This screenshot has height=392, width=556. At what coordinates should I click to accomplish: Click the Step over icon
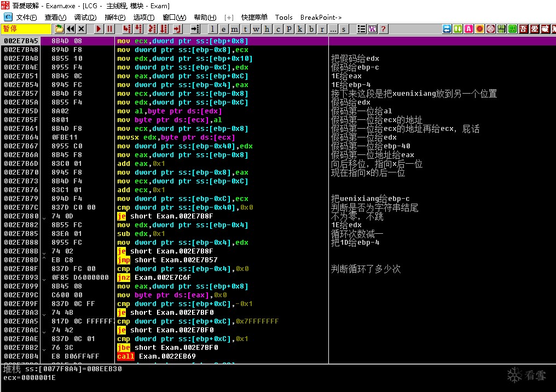[x=138, y=29]
